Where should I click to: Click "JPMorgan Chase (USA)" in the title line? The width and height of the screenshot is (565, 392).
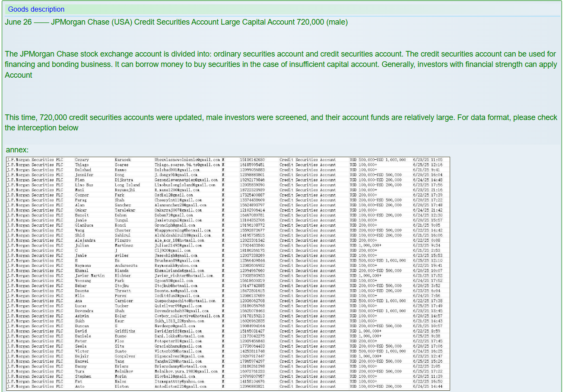(92, 22)
